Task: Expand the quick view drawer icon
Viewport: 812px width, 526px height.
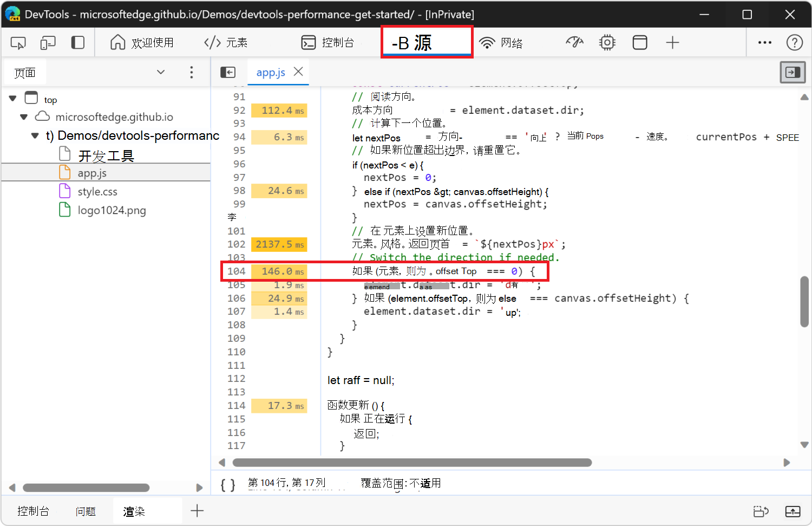Action: (793, 511)
